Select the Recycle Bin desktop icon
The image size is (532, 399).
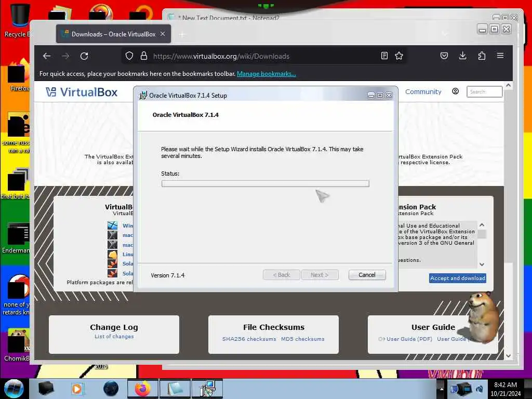coord(17,20)
